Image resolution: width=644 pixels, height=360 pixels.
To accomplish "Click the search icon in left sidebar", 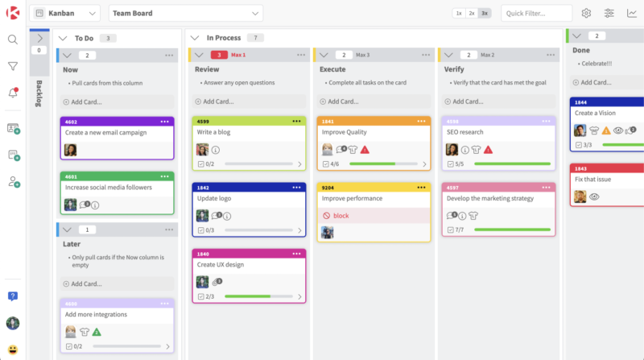I will click(13, 39).
